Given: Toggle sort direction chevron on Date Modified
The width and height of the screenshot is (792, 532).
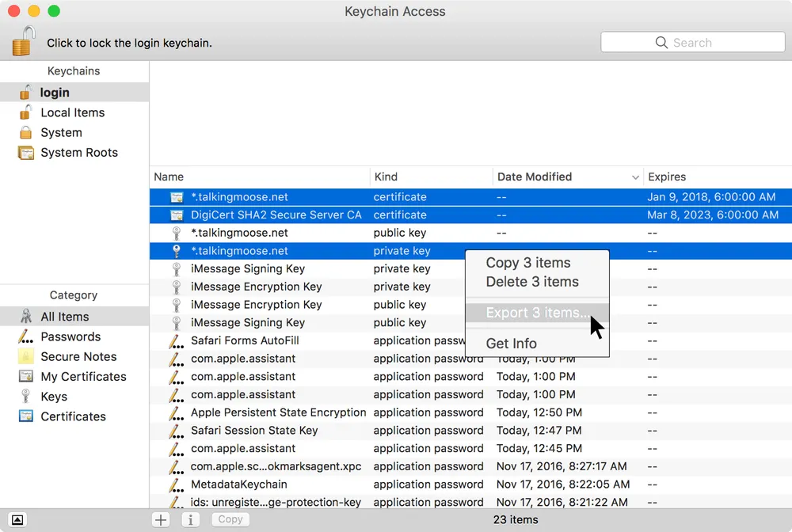Looking at the screenshot, I should point(635,177).
